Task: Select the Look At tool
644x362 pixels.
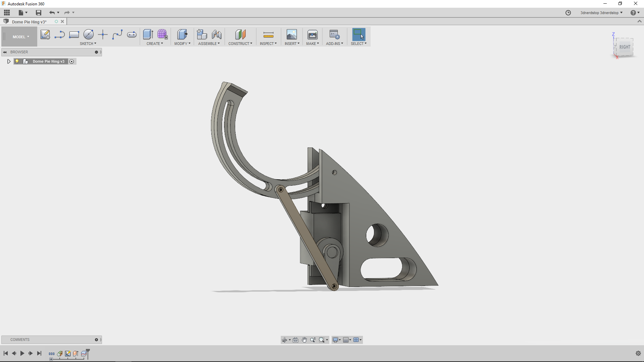Action: coord(296,340)
